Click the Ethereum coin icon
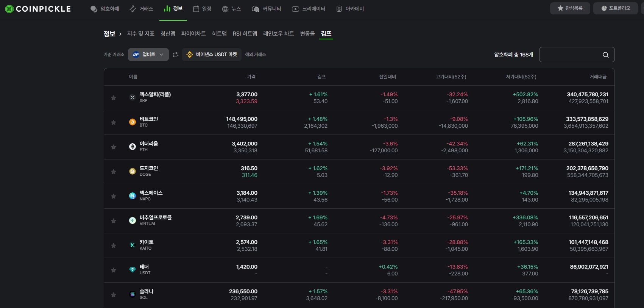 point(133,147)
